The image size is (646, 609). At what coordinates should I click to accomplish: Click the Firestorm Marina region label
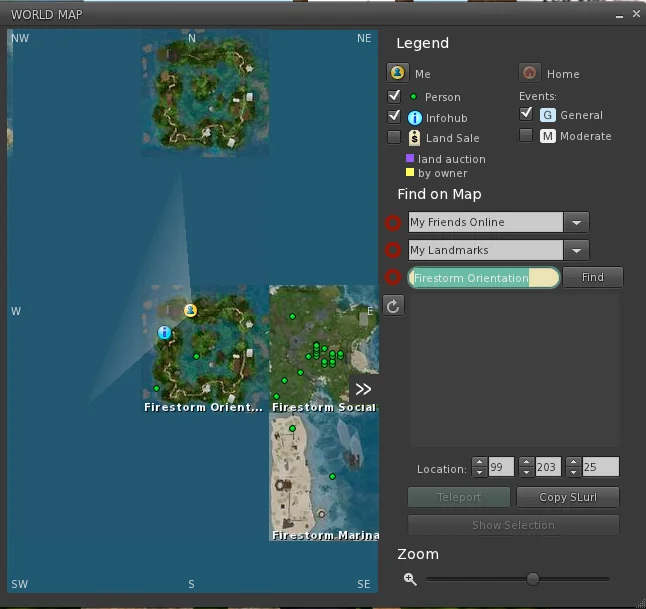pyautogui.click(x=325, y=535)
